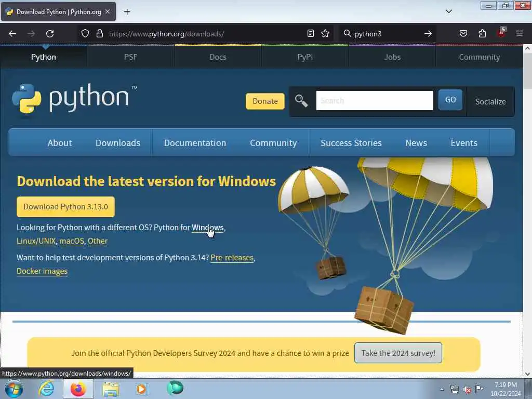Click the network tray icon
This screenshot has height=399, width=532.
pos(454,390)
